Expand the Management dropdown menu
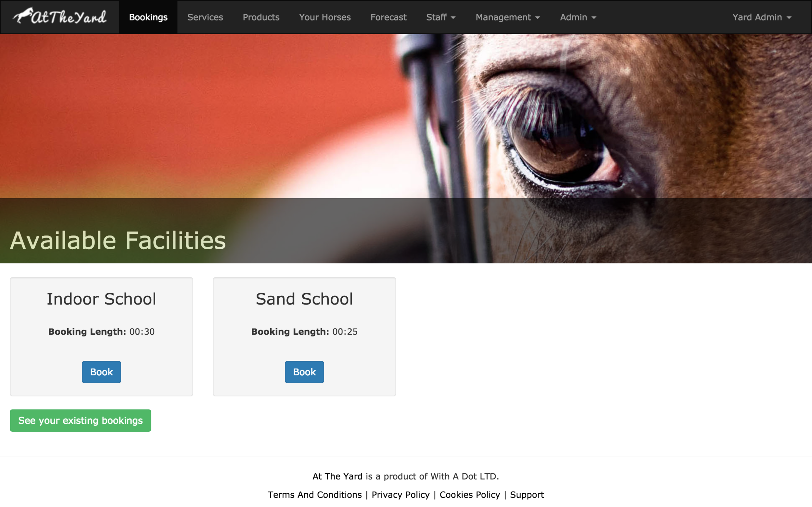 (508, 17)
